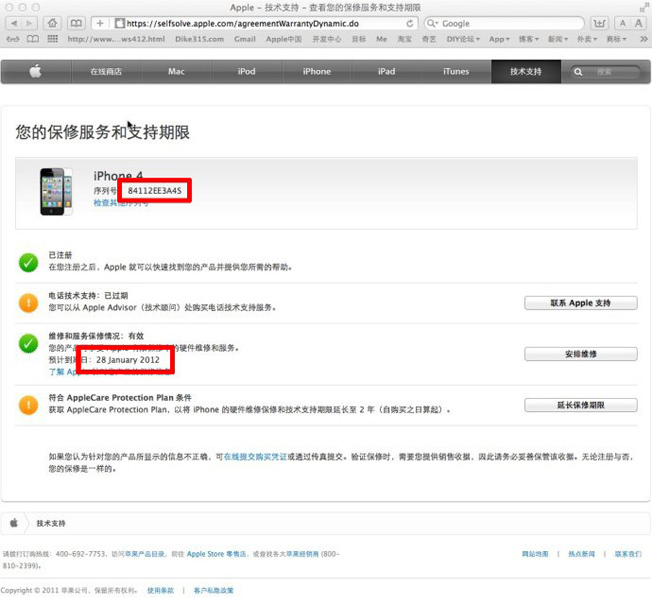
Task: Open the Mac navigation tab
Action: (176, 72)
